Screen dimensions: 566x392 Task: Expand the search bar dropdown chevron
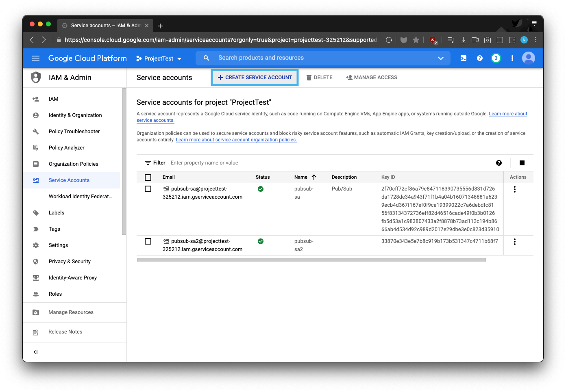tap(441, 58)
